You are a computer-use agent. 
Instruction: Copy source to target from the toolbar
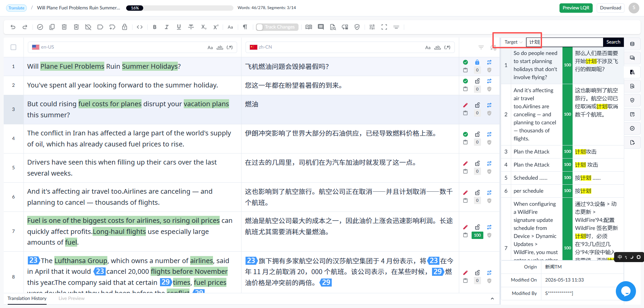point(52,27)
